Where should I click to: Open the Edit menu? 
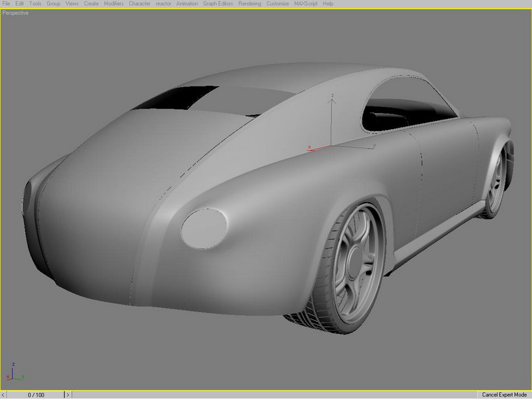point(19,3)
